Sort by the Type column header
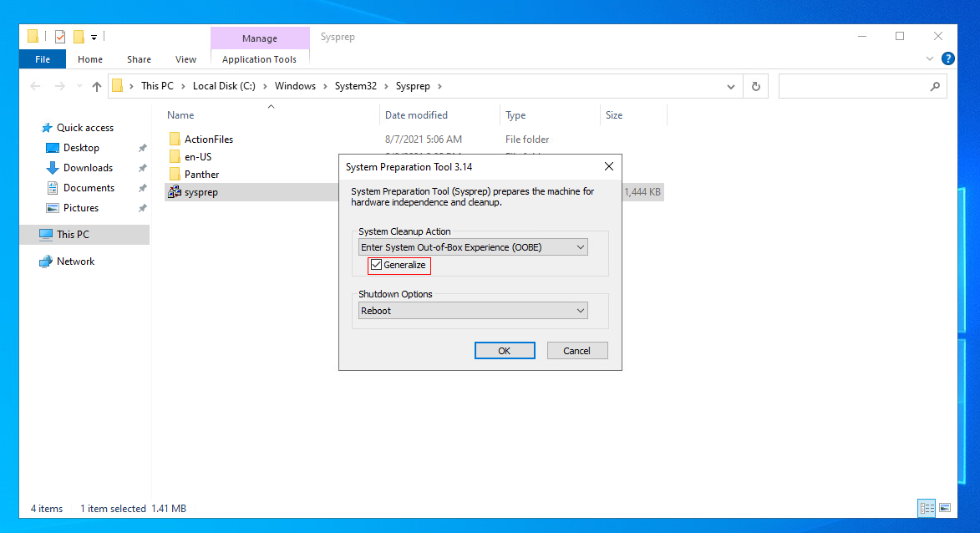980x533 pixels. pyautogui.click(x=515, y=115)
